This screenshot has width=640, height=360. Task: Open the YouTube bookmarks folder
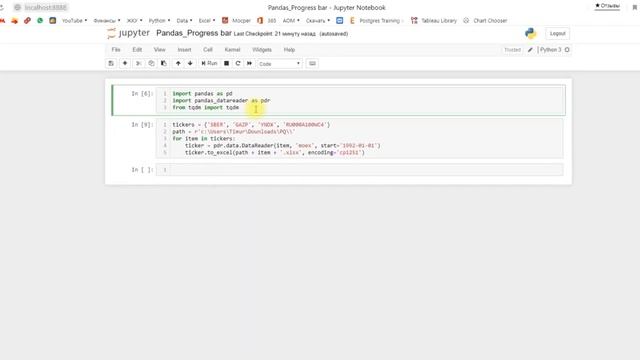pos(74,20)
